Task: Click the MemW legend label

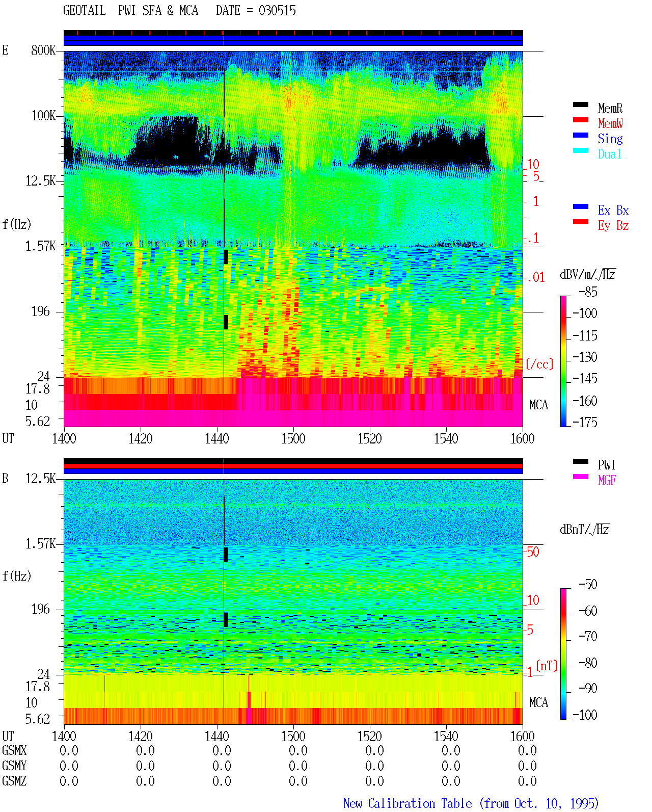Action: (610, 123)
